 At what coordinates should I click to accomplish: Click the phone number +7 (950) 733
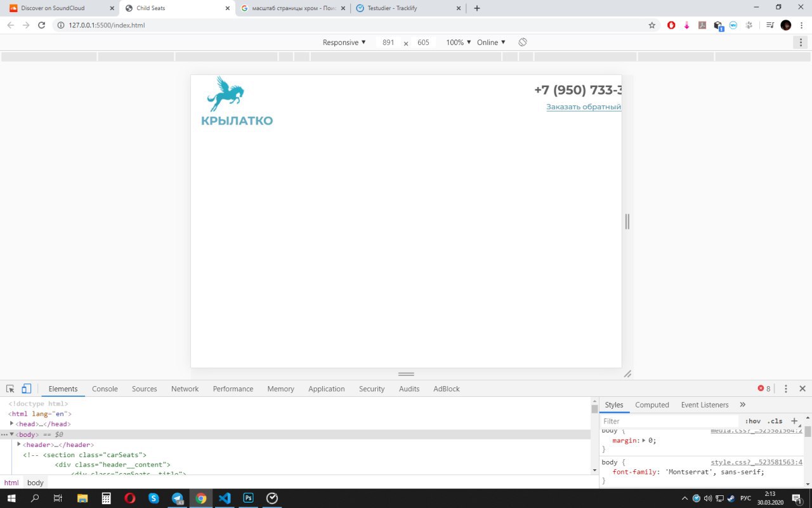(x=578, y=90)
